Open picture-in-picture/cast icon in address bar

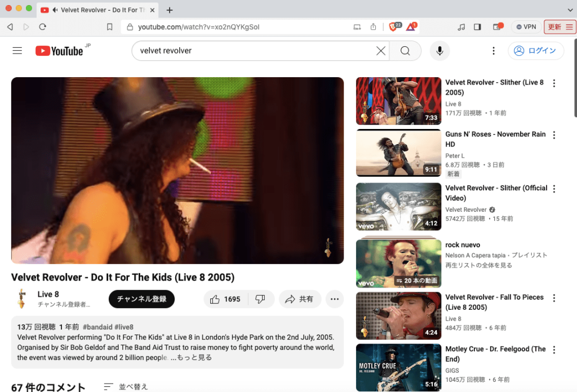(x=357, y=27)
